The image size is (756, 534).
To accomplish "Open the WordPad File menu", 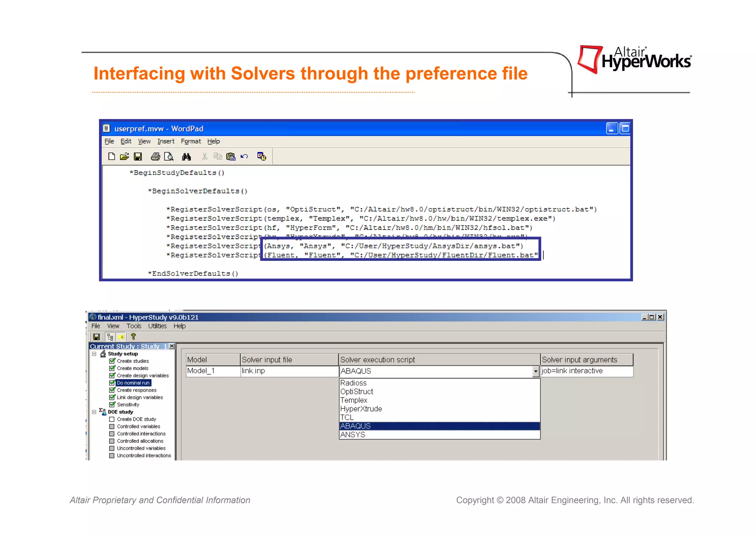I will [x=109, y=141].
